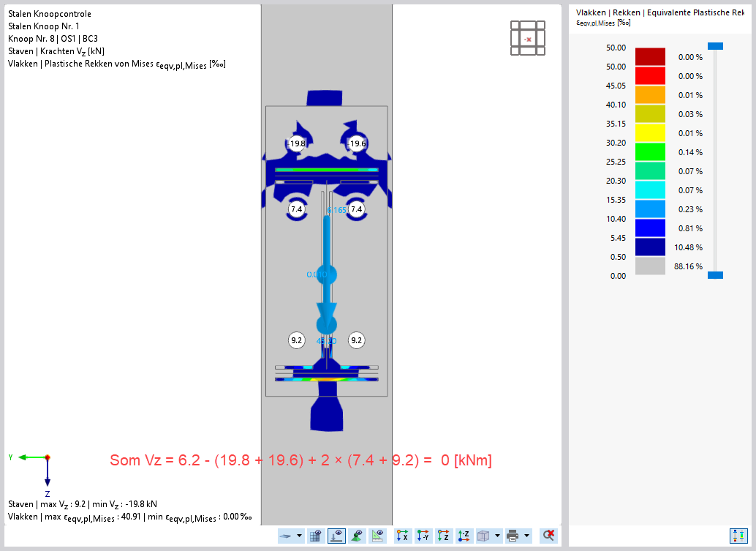Open the cube view options dropdown arrow
Viewport: 756px width, 551px height.
498,536
